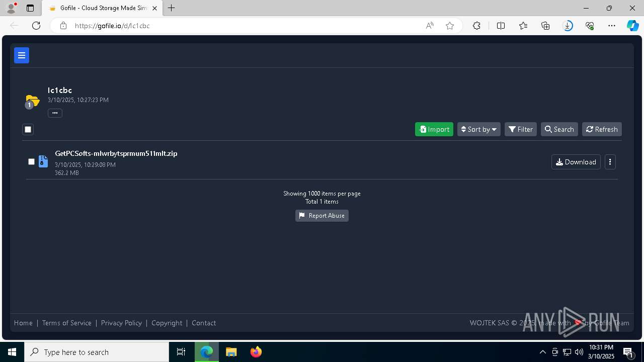Click the lc1cbc folder icon

(x=32, y=101)
